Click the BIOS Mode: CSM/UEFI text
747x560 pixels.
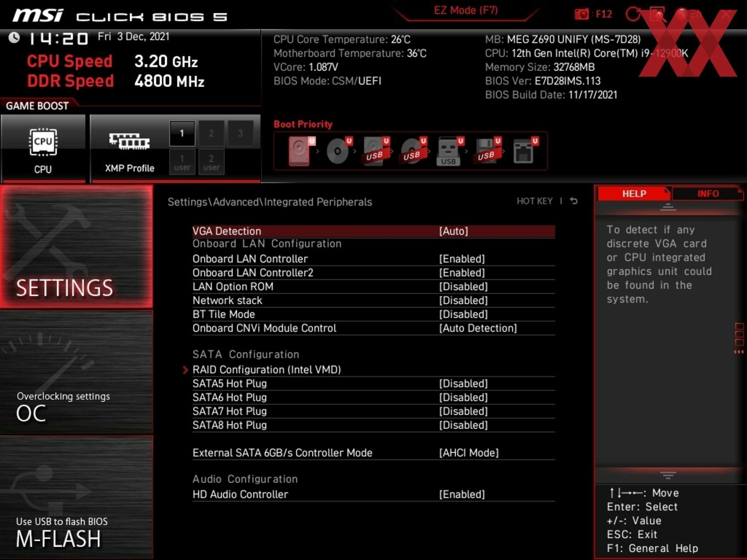click(x=327, y=81)
